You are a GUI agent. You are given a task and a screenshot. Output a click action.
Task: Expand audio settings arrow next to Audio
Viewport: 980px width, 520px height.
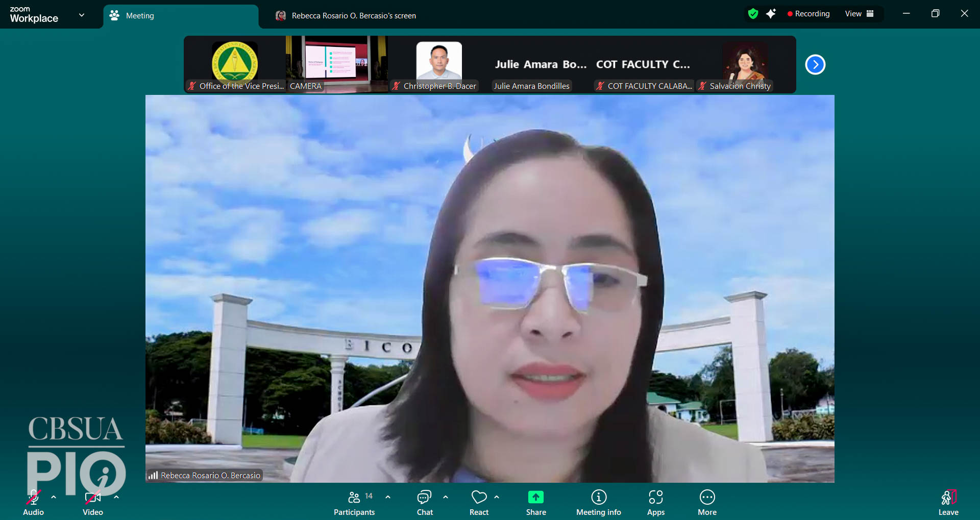[54, 497]
